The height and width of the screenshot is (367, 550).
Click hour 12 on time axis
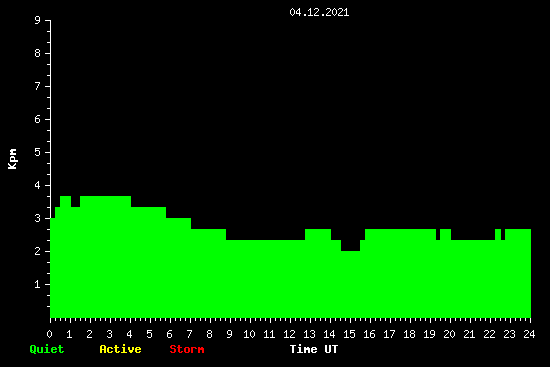click(x=289, y=334)
